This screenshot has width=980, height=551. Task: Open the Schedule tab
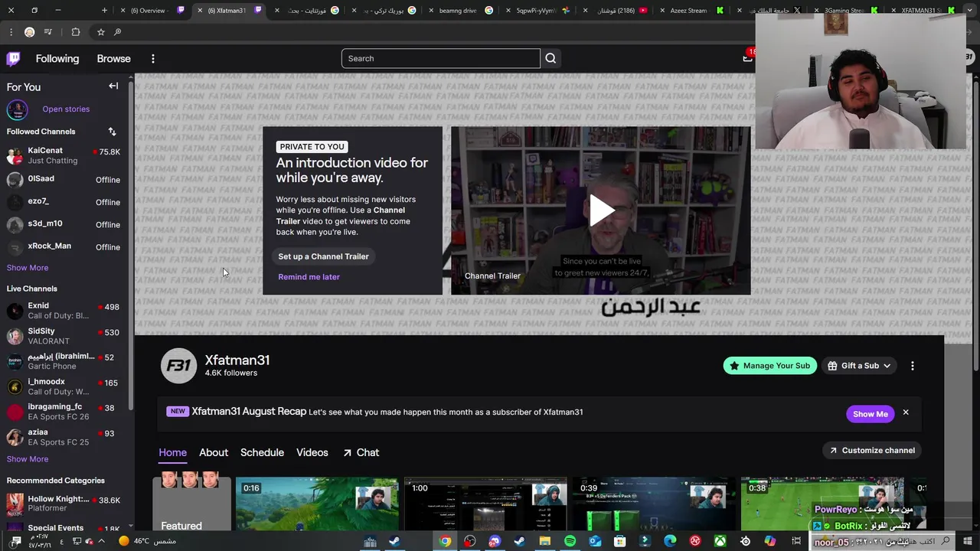pos(262,452)
